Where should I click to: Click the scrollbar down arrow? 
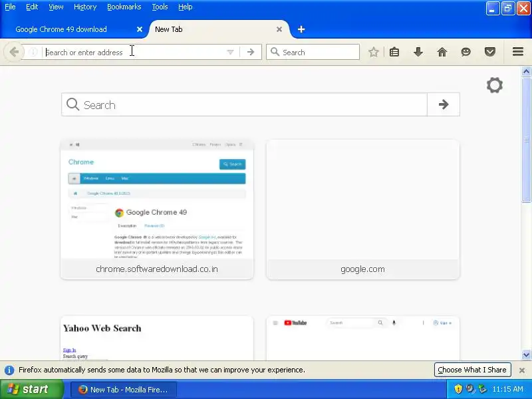click(x=526, y=354)
